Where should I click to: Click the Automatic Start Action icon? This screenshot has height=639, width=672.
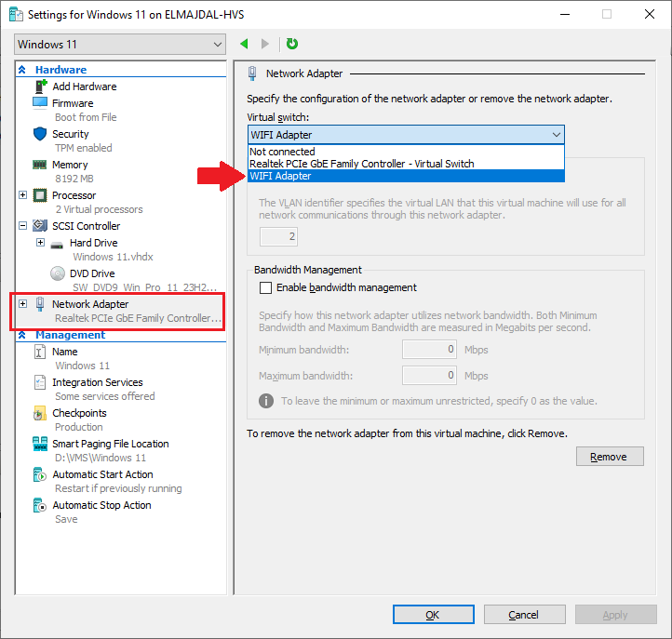[x=40, y=474]
